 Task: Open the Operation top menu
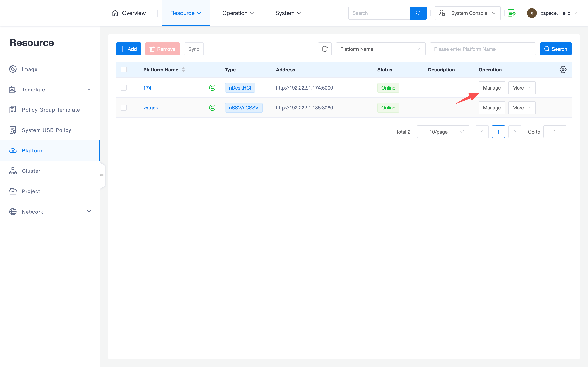tap(238, 13)
